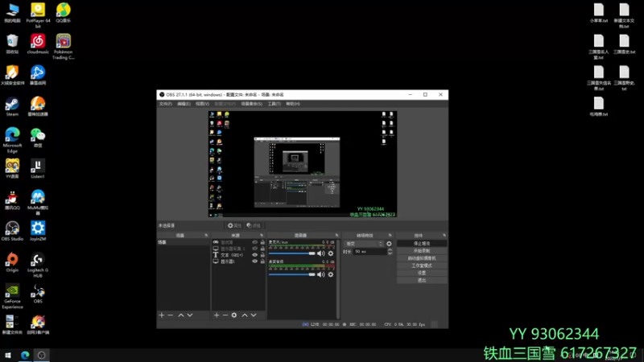Decrease transition duration with down arrow
Image resolution: width=644 pixels, height=362 pixels.
390,253
